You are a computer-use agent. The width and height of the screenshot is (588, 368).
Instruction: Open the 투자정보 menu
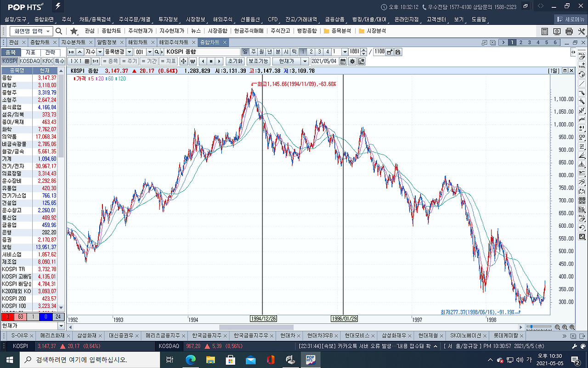point(168,20)
